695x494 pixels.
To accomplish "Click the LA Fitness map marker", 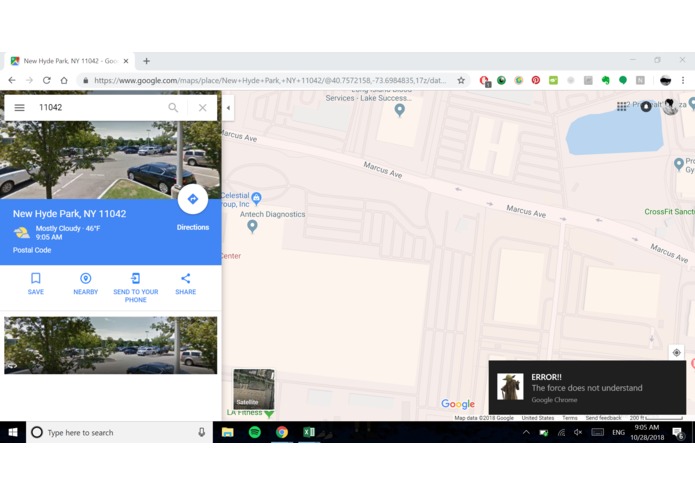I will tap(269, 414).
